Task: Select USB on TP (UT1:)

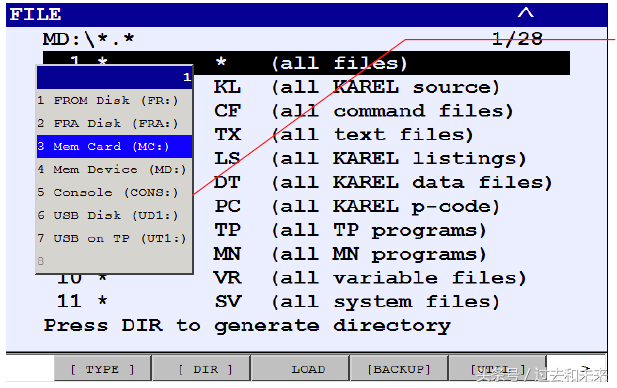Action: [x=114, y=238]
